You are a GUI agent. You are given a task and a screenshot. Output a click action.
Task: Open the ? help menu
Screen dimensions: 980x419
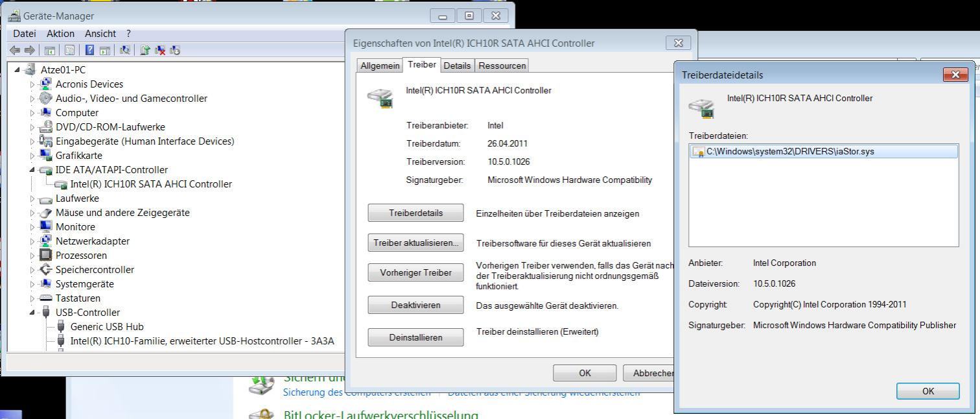[x=128, y=33]
